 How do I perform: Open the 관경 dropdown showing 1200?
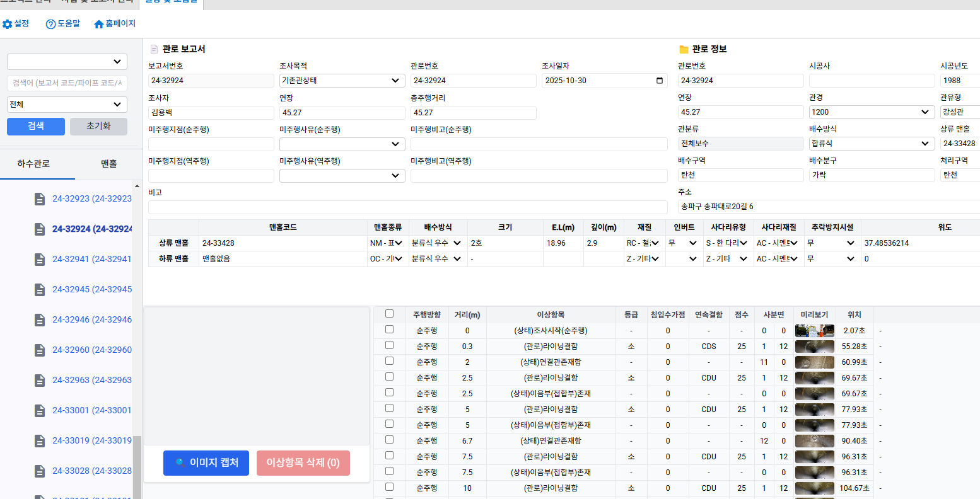(871, 112)
